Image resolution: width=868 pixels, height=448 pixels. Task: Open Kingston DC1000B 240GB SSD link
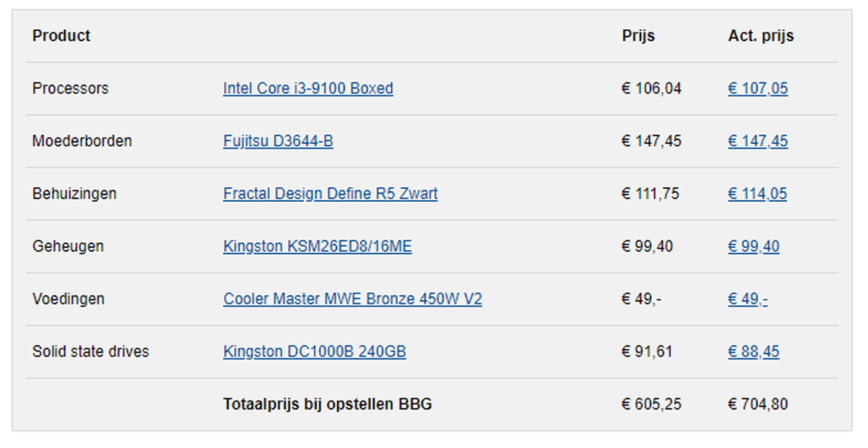pos(314,351)
